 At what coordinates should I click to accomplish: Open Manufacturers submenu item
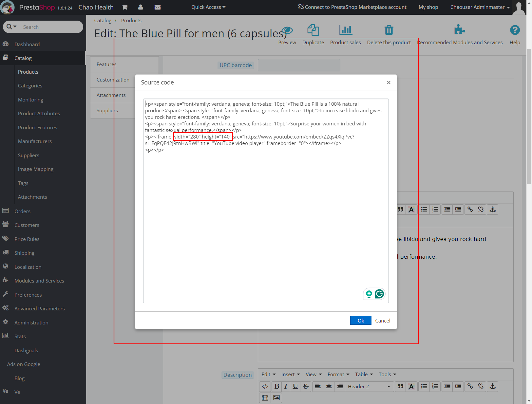click(x=35, y=141)
